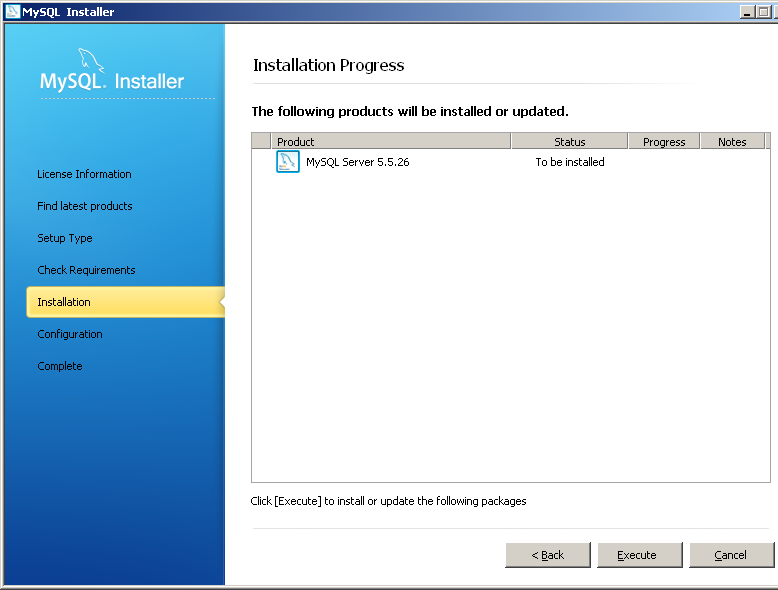The height and width of the screenshot is (590, 778).
Task: Click the Status column header
Action: click(570, 141)
